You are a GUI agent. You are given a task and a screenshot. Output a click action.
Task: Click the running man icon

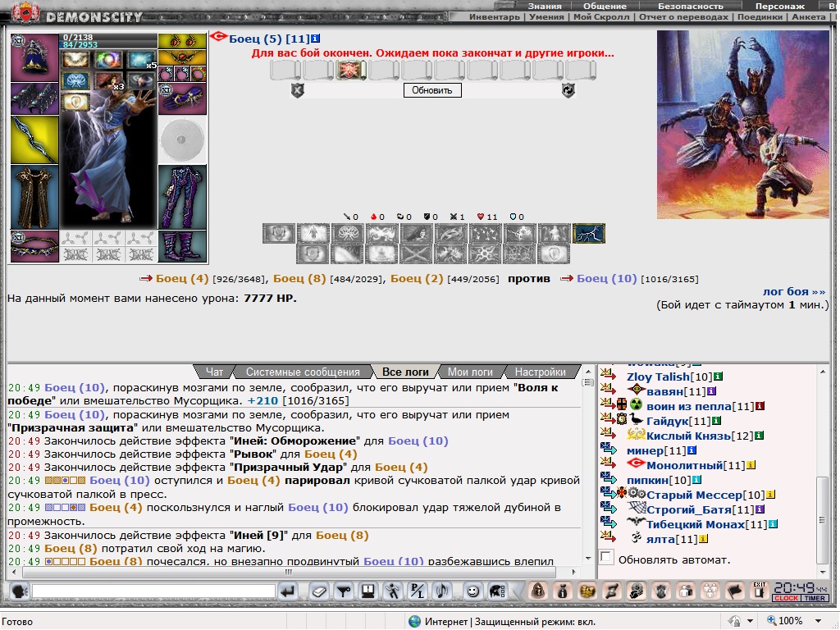tap(393, 591)
